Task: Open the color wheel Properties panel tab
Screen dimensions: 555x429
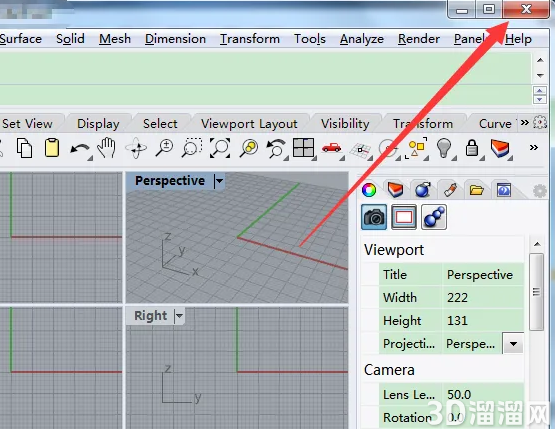Action: click(x=369, y=190)
